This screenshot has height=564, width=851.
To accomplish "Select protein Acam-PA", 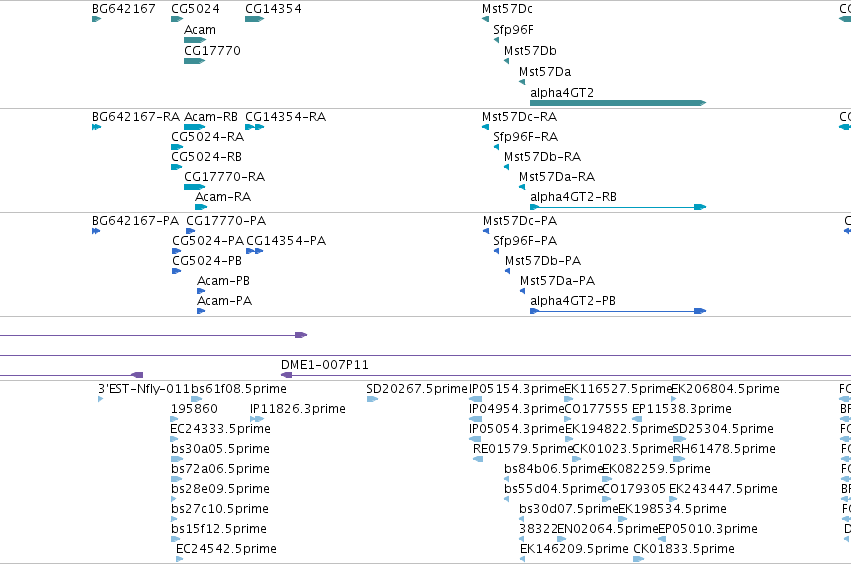I will [224, 301].
